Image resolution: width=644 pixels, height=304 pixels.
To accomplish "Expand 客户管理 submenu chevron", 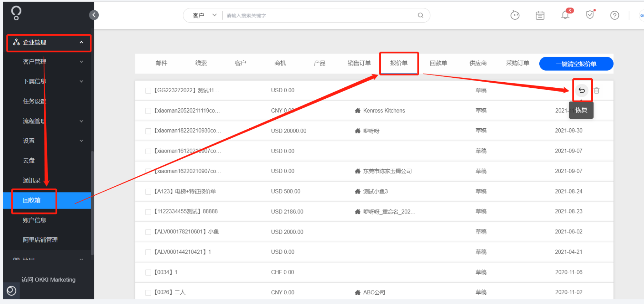I will [81, 62].
